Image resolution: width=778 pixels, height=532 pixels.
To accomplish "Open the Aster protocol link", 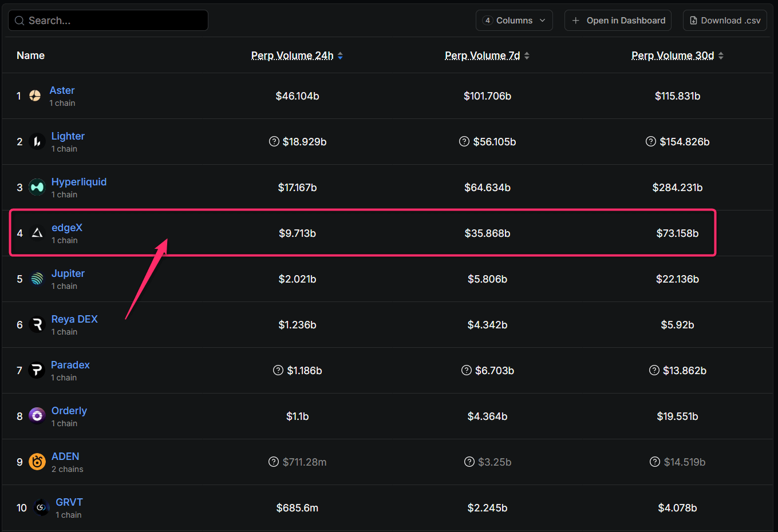I will click(x=62, y=90).
